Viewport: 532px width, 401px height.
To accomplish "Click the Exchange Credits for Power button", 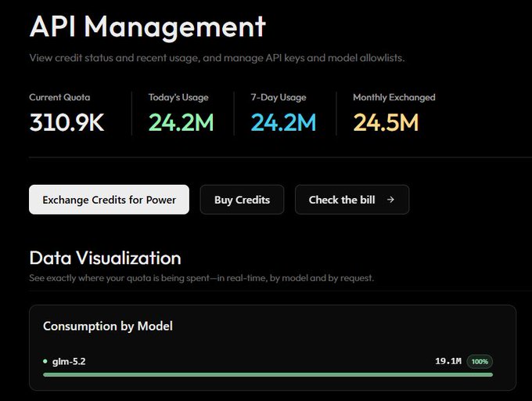I will 109,200.
